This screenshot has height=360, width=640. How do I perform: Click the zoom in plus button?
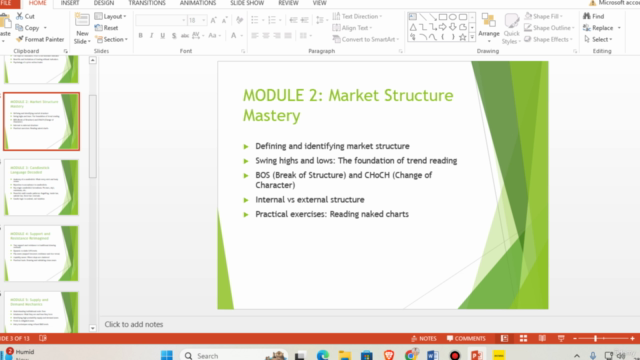(x=632, y=338)
